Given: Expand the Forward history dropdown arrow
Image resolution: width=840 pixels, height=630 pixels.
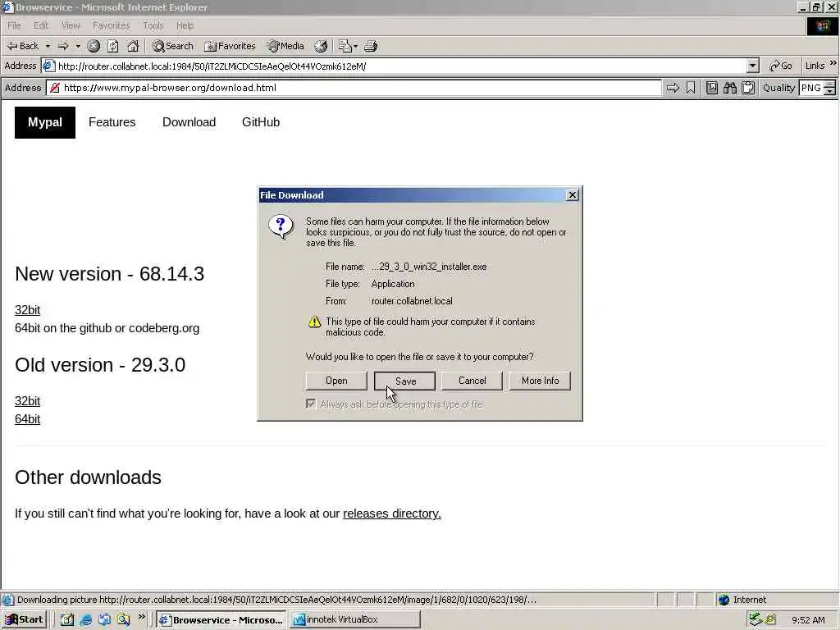Looking at the screenshot, I should [x=78, y=46].
